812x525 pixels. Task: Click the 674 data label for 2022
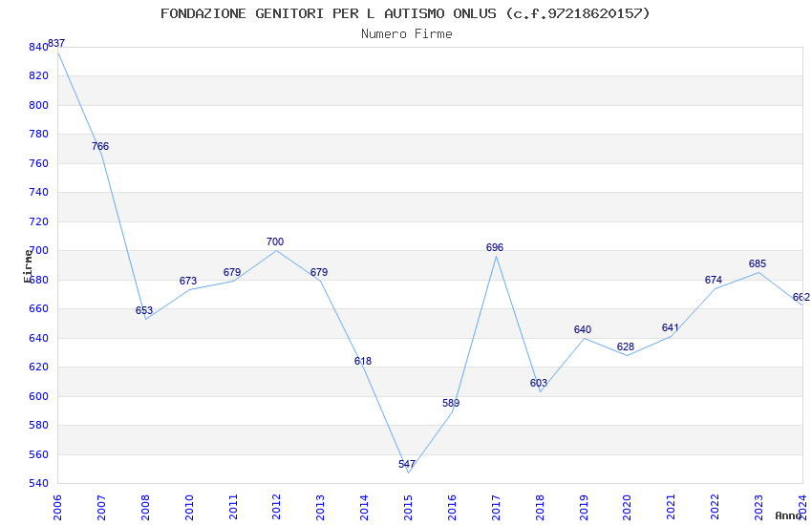[x=714, y=280]
